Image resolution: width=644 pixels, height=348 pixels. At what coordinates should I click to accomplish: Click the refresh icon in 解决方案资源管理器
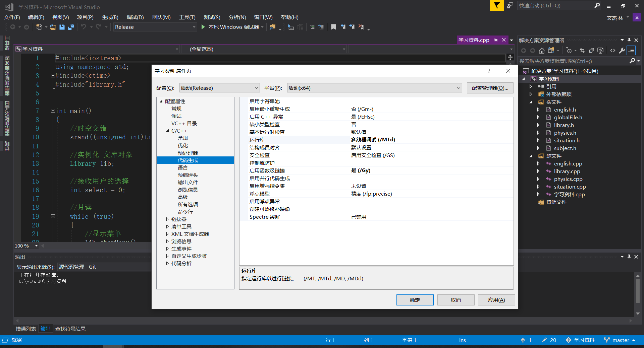[583, 51]
